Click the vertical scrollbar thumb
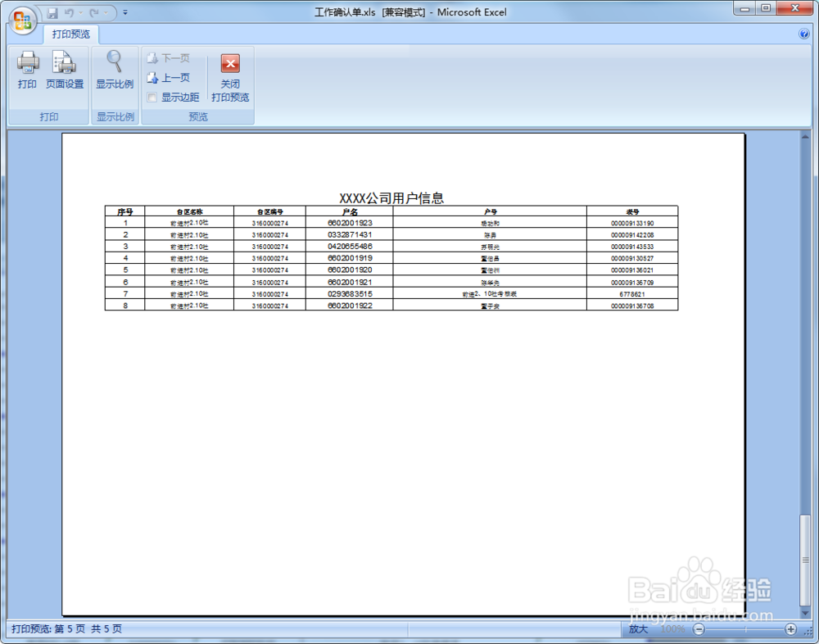Screen dimensions: 819x644 click(x=805, y=560)
